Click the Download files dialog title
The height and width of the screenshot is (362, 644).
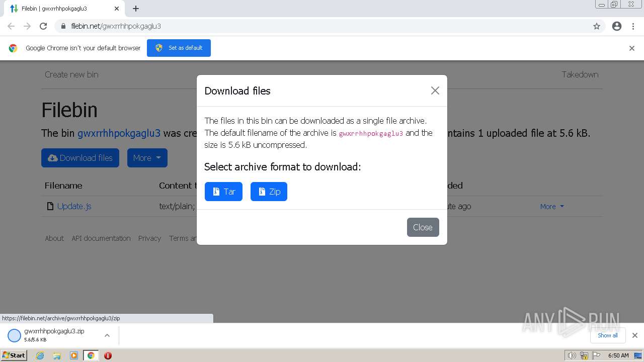click(237, 91)
